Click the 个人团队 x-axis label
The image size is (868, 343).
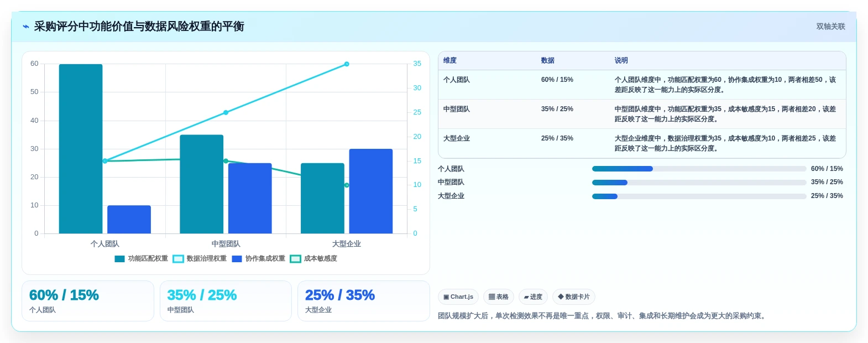(105, 244)
